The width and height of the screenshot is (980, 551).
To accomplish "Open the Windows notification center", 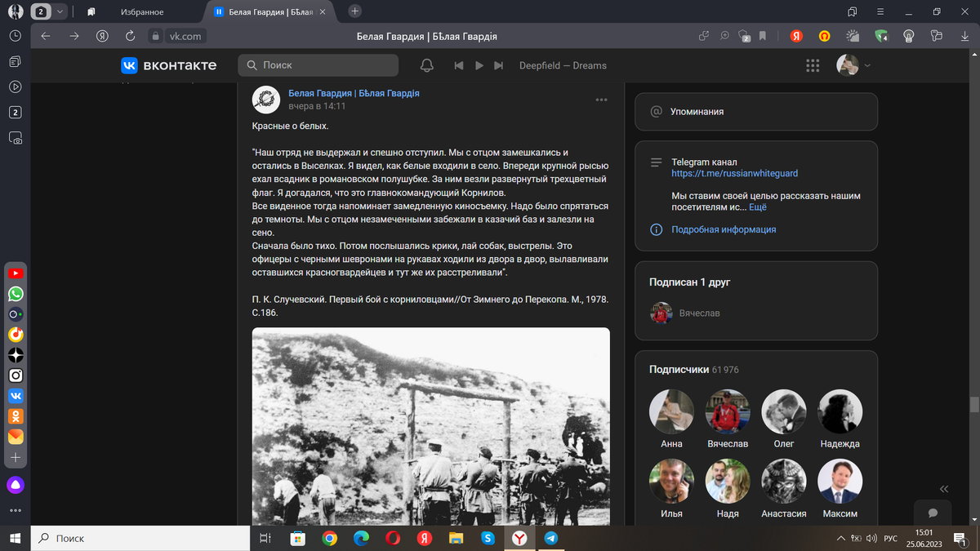I will [960, 538].
